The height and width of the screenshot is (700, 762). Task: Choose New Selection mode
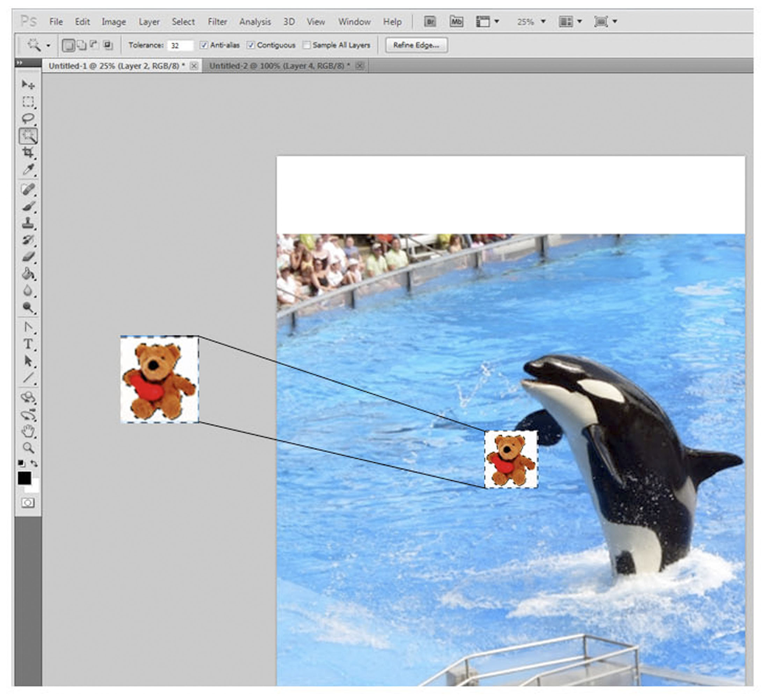click(68, 45)
